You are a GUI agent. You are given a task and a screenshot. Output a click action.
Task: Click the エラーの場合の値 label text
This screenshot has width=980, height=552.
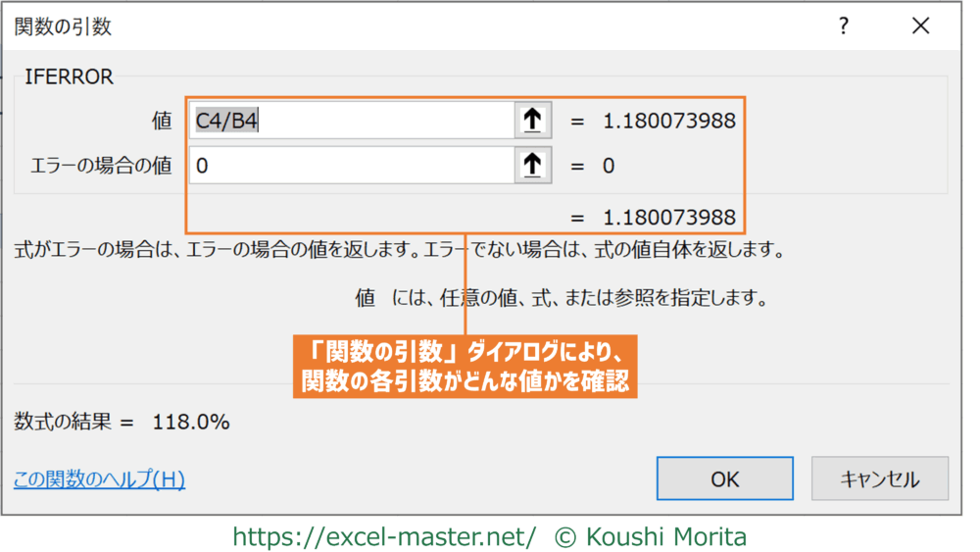(x=101, y=166)
